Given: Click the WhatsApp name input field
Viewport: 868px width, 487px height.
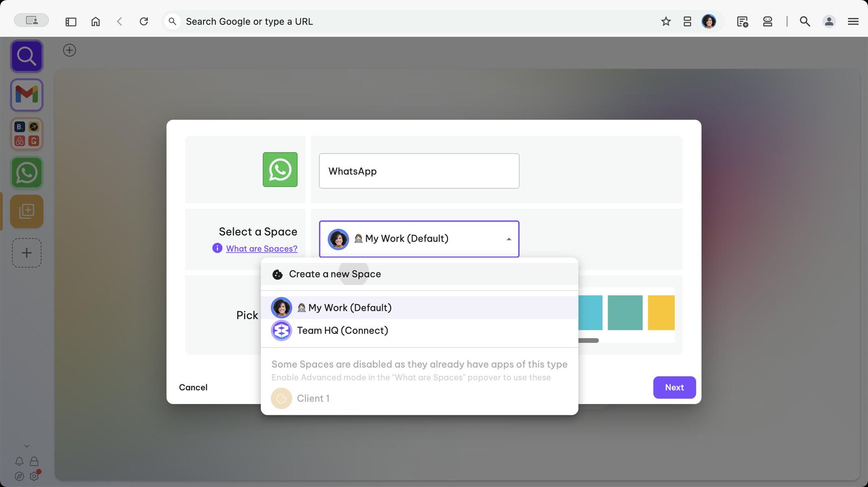Looking at the screenshot, I should pos(419,171).
